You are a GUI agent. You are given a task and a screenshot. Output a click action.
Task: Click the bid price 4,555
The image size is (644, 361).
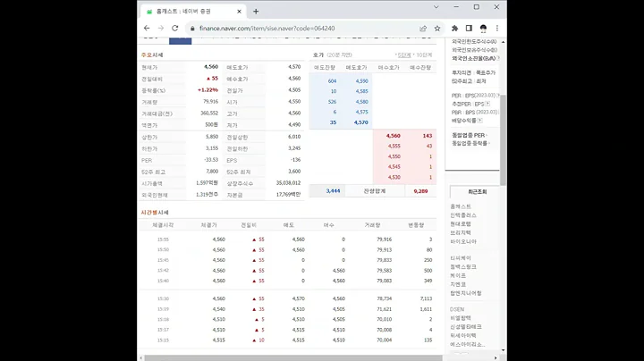[394, 146]
